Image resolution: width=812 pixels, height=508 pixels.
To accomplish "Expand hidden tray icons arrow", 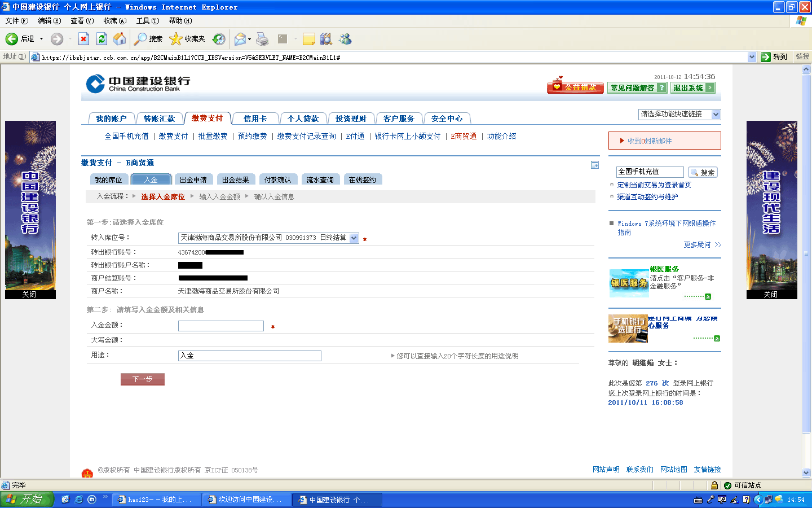I will (x=758, y=500).
